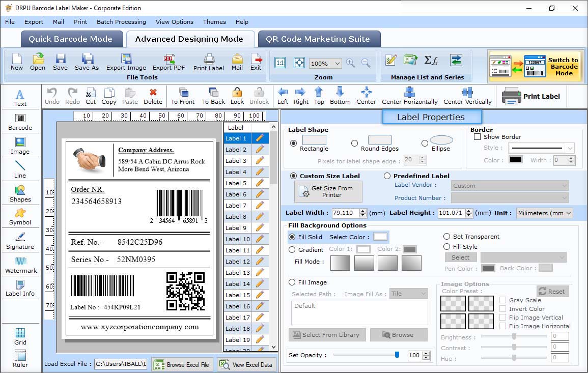Open Label Info panel

pos(20,289)
